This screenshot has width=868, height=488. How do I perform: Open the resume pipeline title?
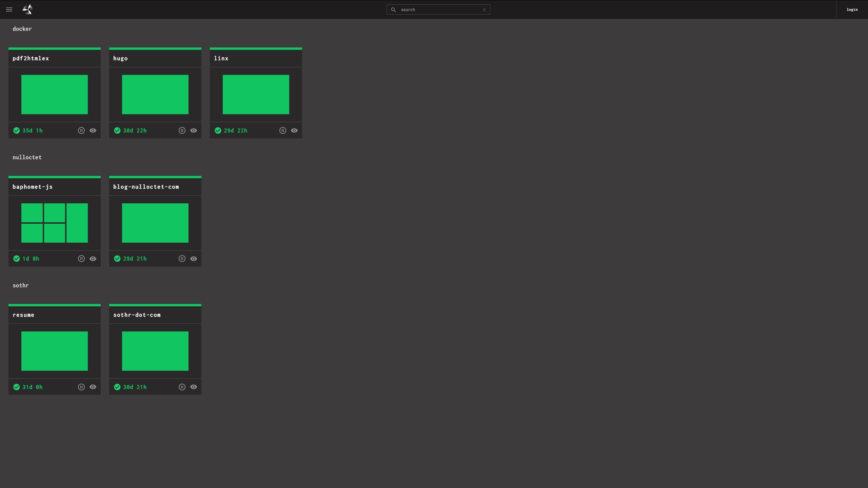[23, 315]
